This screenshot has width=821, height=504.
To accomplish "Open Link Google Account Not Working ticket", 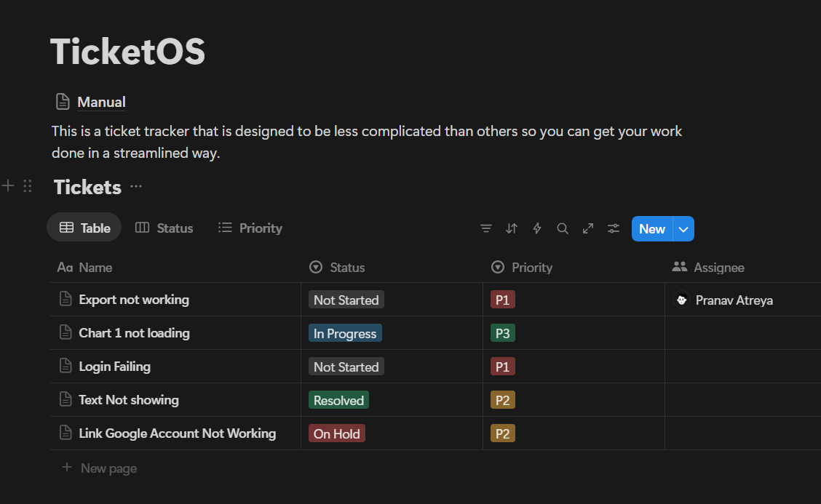I will (x=178, y=433).
